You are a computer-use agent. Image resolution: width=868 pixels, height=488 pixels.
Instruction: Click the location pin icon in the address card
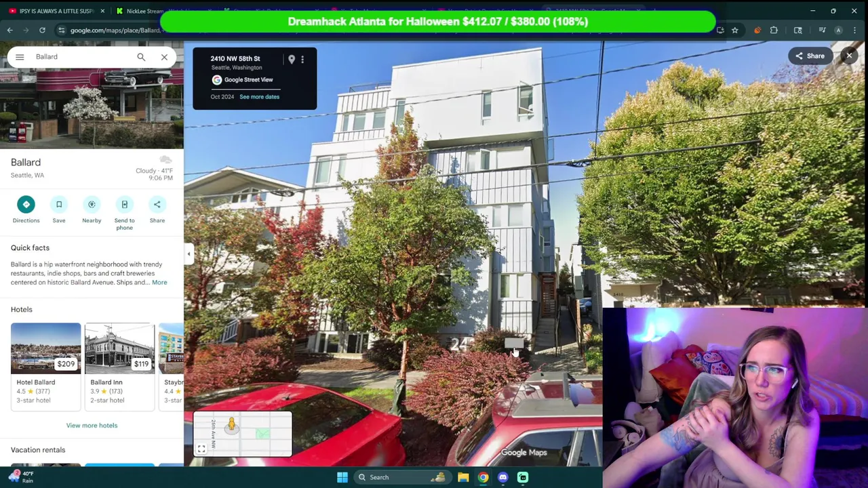click(x=292, y=60)
